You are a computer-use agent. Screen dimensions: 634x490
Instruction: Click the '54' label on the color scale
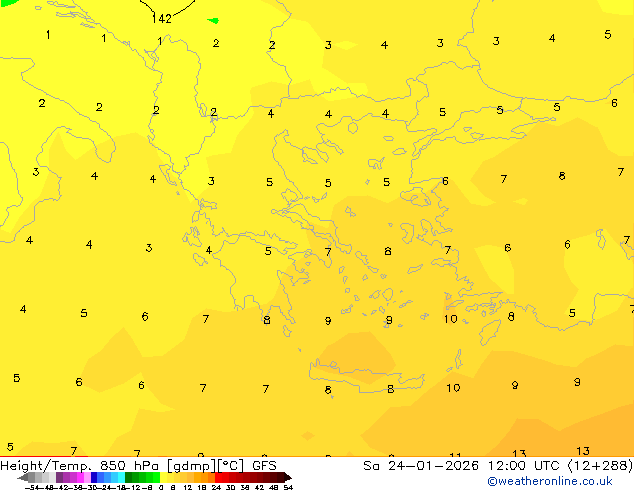click(288, 487)
